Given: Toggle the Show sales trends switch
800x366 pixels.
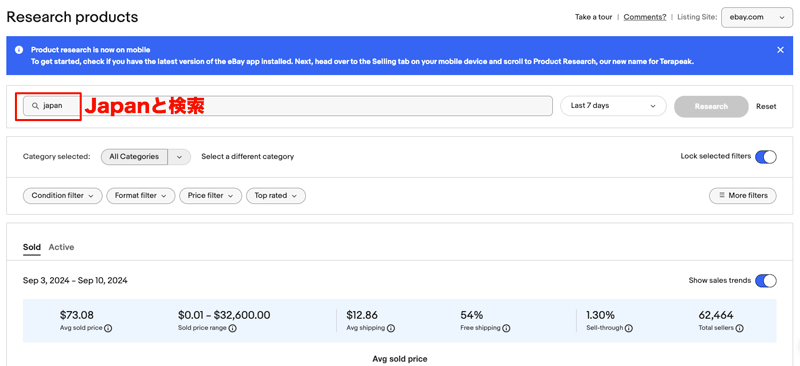Looking at the screenshot, I should tap(765, 281).
